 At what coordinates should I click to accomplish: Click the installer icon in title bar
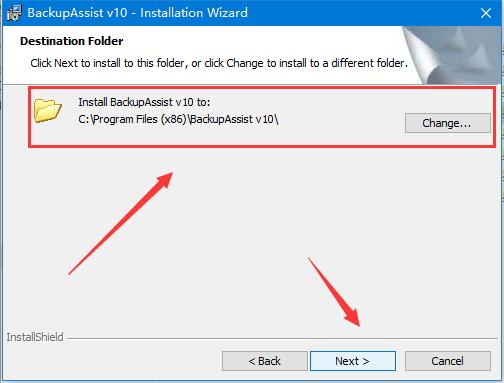pos(14,13)
